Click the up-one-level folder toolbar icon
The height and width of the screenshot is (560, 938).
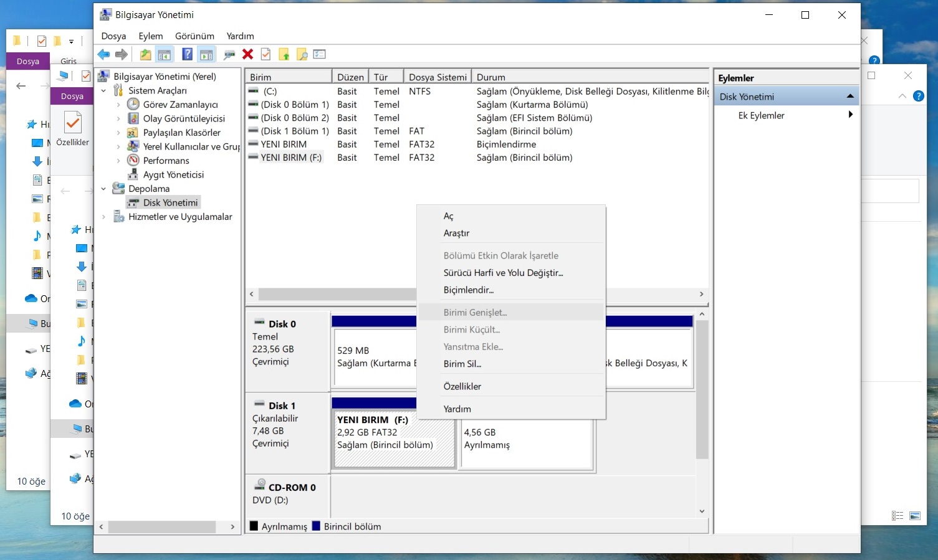(145, 55)
